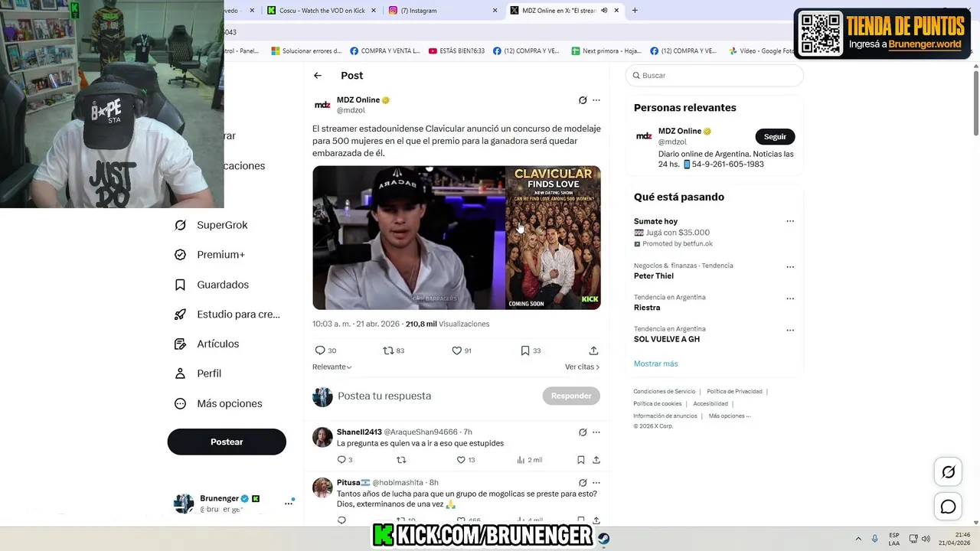Click Política de Privacidad footer link
Image resolution: width=980 pixels, height=551 pixels.
click(x=734, y=392)
